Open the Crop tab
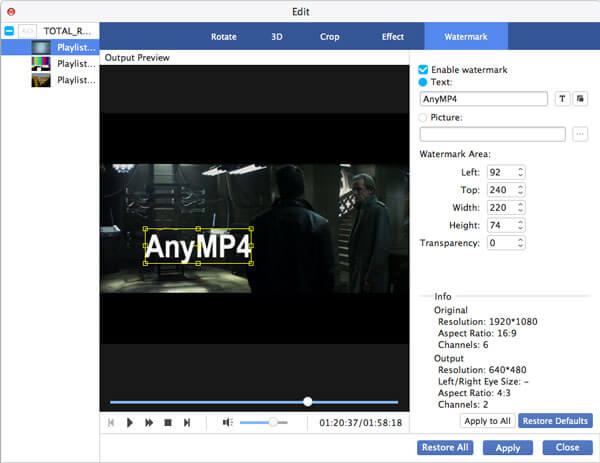 [329, 37]
